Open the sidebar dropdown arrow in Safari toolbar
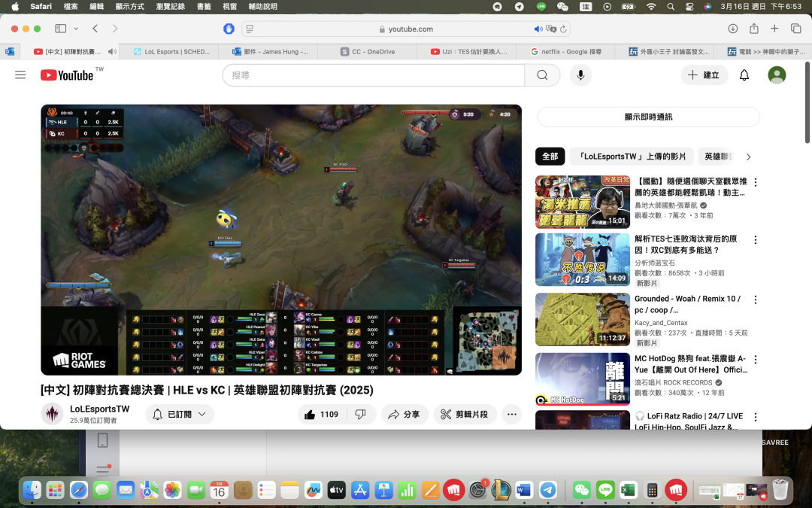 (76, 29)
